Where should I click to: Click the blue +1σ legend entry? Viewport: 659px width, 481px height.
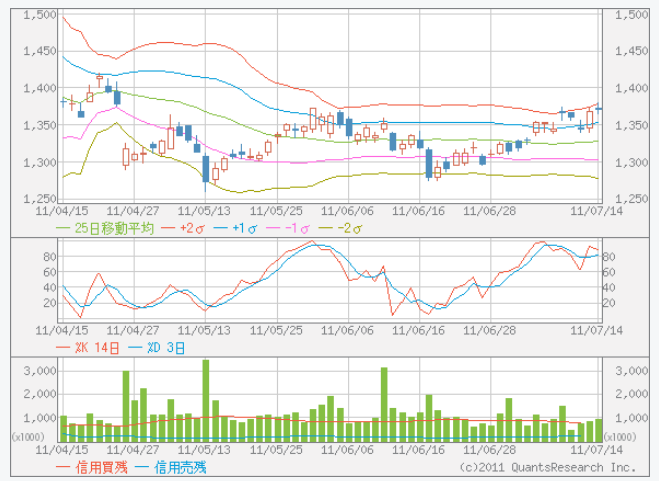click(239, 228)
